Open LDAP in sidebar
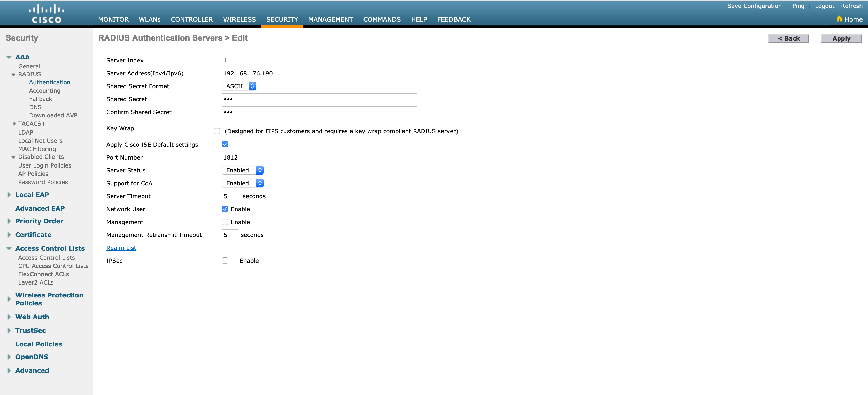Viewport: 868px width, 395px height. pyautogui.click(x=26, y=132)
